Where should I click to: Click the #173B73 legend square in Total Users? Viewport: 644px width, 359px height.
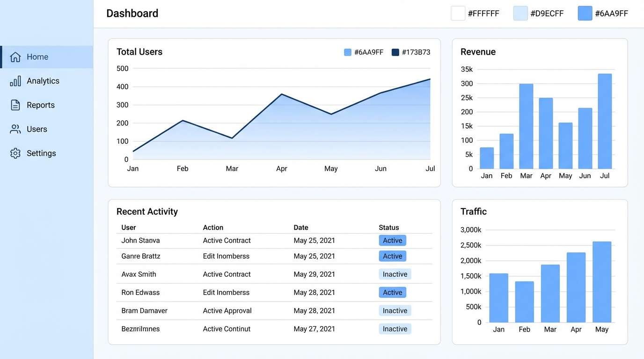point(395,52)
